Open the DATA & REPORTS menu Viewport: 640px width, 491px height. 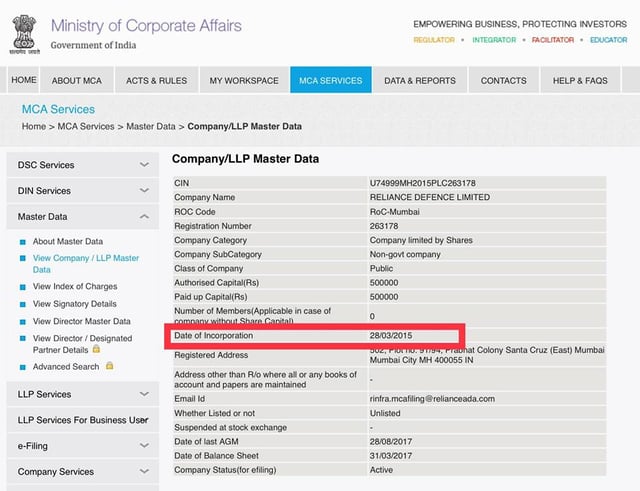pos(420,80)
